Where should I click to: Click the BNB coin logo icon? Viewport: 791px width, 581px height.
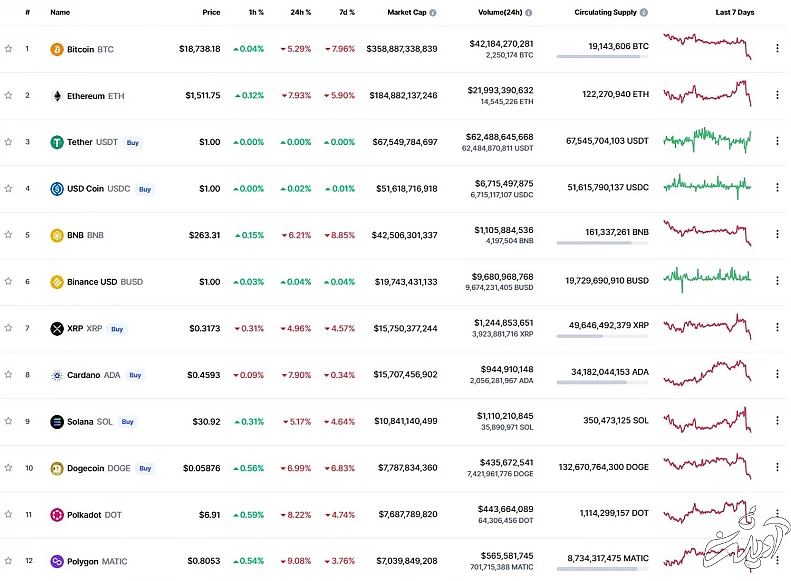(57, 236)
